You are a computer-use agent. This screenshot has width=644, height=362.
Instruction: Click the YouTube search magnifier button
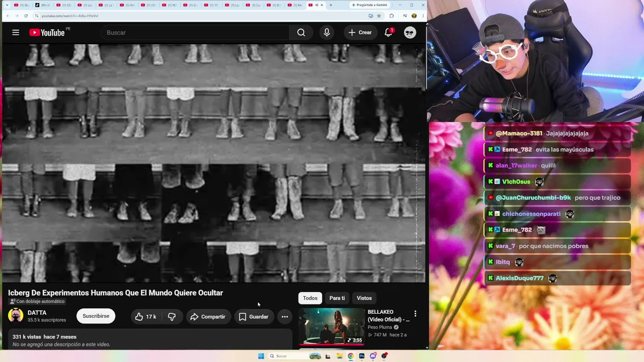click(x=301, y=33)
